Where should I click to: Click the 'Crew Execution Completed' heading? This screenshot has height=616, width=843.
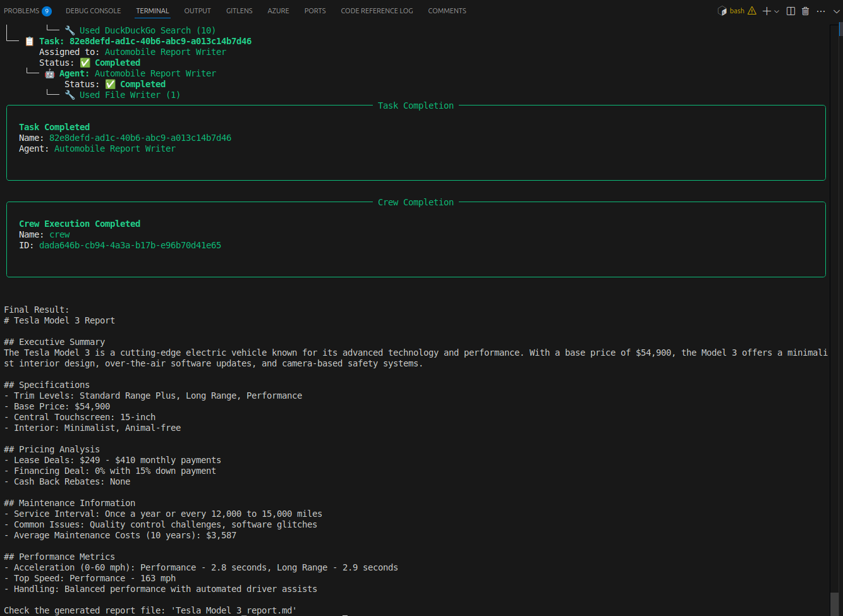(80, 224)
